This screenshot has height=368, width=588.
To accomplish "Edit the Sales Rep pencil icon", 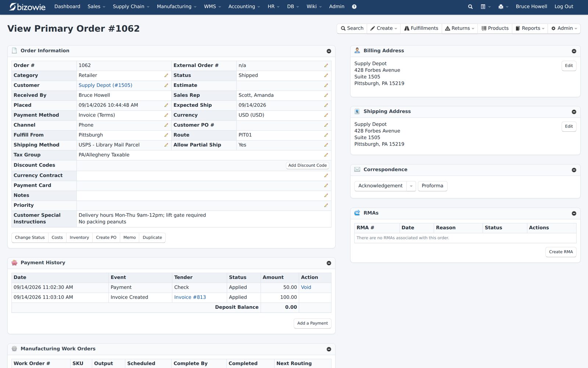I will coord(326,95).
